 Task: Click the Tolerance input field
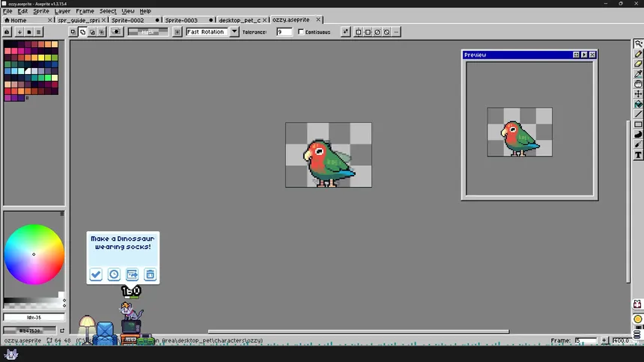tap(284, 32)
